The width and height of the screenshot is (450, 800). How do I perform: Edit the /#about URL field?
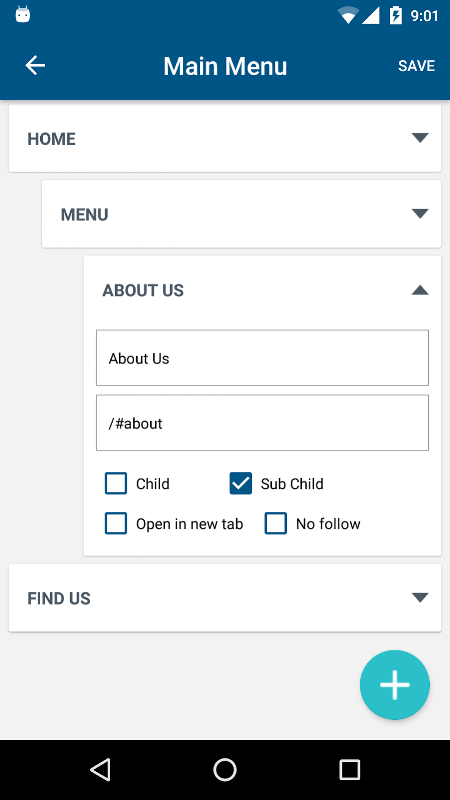[x=262, y=422]
